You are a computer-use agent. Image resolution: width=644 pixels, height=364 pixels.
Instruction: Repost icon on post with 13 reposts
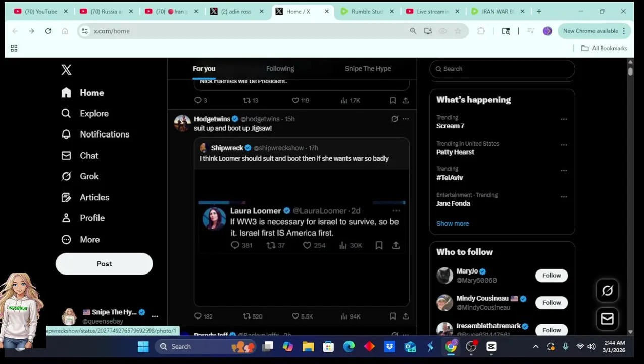pos(251,100)
